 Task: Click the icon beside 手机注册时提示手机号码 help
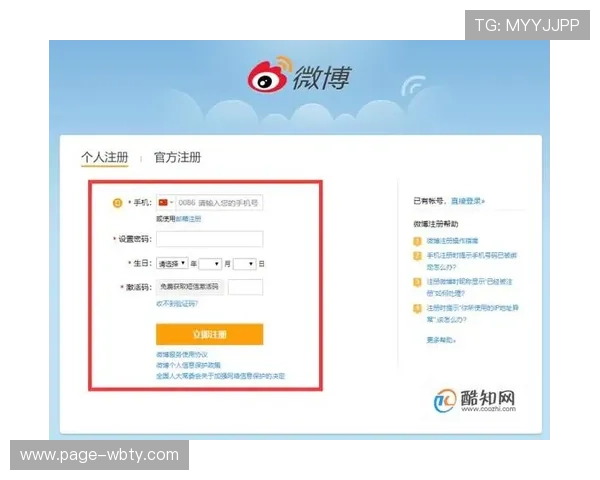tap(417, 256)
